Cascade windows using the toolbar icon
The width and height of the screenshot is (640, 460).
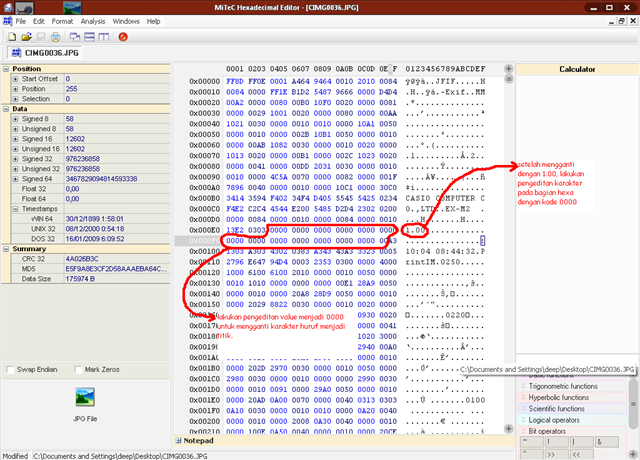click(75, 37)
